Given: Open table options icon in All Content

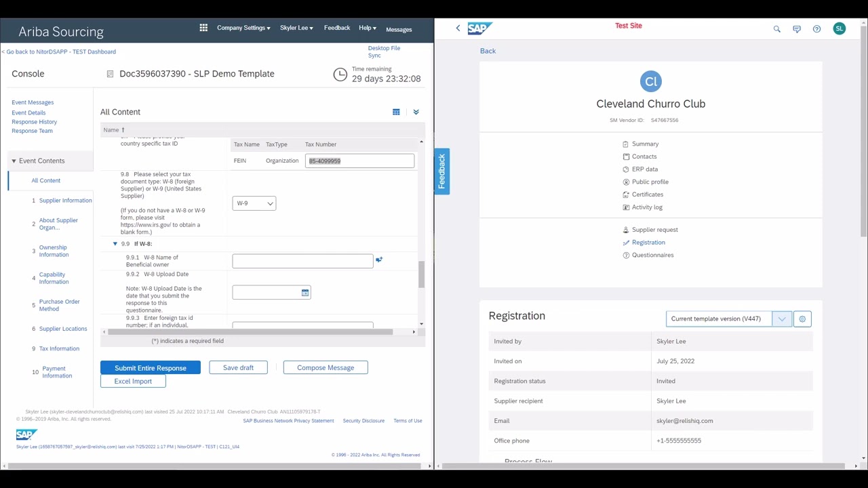Looking at the screenshot, I should click(x=396, y=112).
